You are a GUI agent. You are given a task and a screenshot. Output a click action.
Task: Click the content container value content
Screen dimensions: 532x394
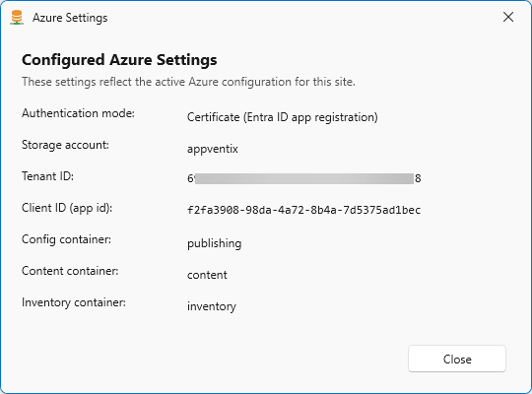(207, 275)
